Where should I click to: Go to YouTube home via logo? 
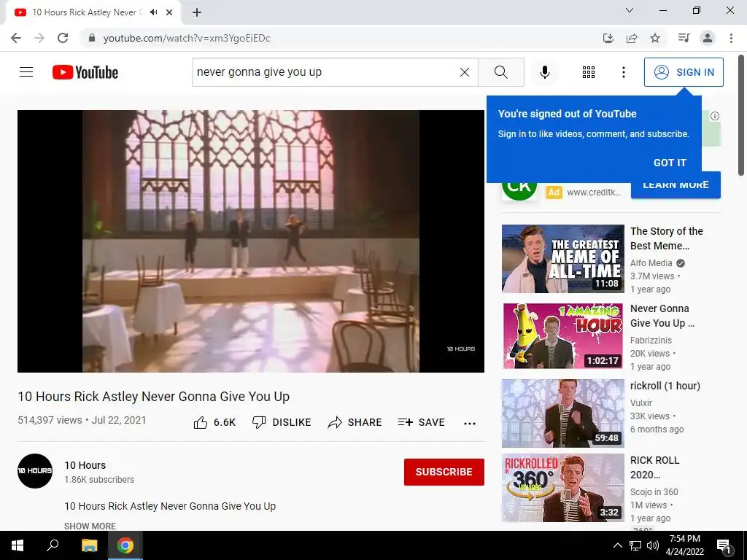[85, 72]
